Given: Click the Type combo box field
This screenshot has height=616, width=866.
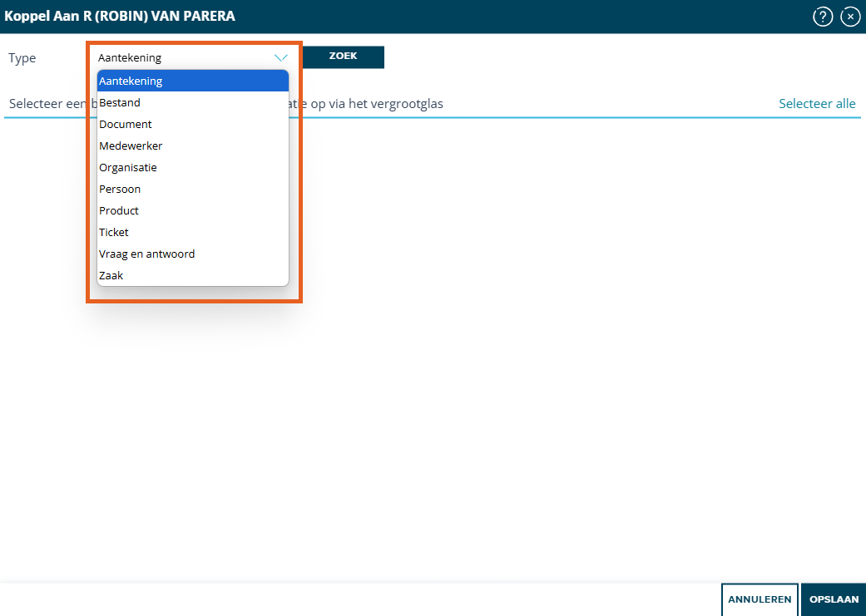Looking at the screenshot, I should point(193,57).
